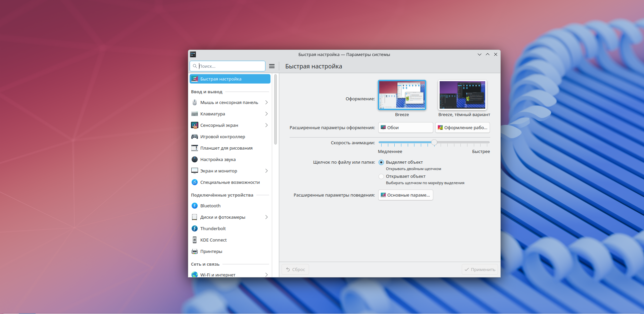
Task: Click the drawing tablet icon beside Планшет для рисования
Action: click(x=195, y=148)
